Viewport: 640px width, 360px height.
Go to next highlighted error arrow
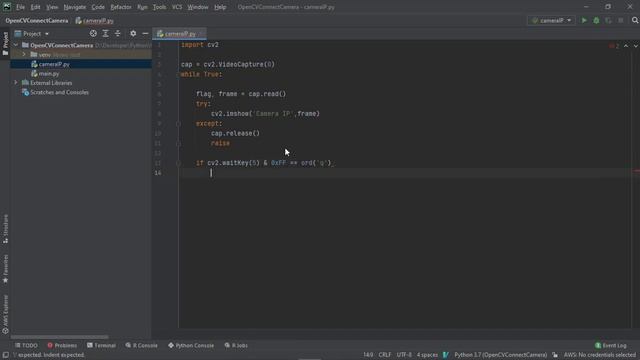coord(636,46)
